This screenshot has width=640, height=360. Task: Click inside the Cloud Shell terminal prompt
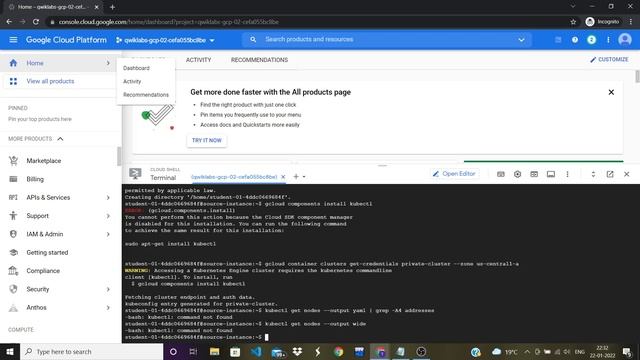point(267,337)
